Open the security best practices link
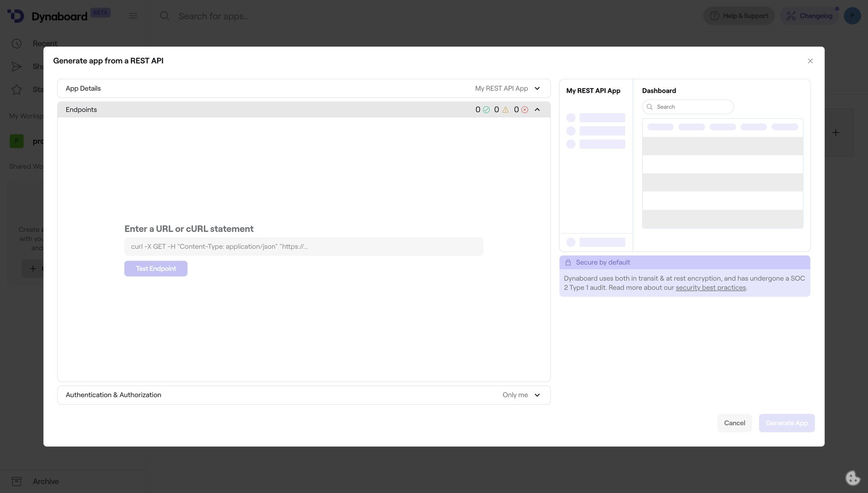Image resolution: width=868 pixels, height=493 pixels. point(710,287)
